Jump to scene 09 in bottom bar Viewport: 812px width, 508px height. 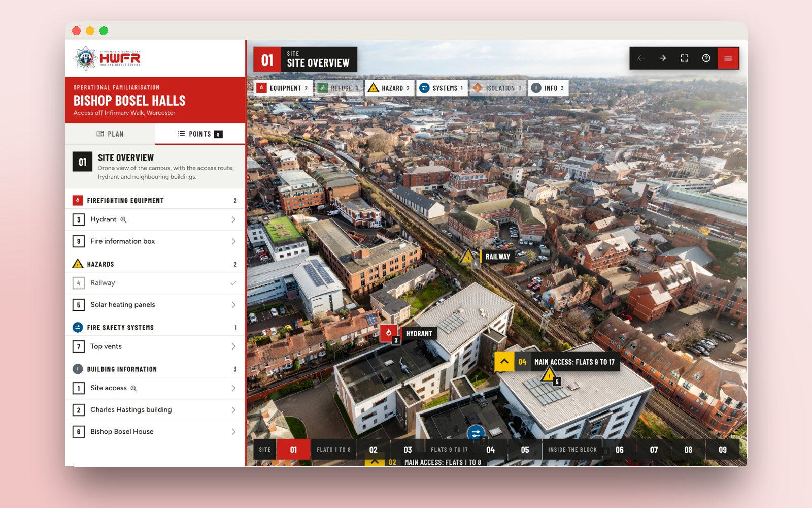[x=723, y=450]
